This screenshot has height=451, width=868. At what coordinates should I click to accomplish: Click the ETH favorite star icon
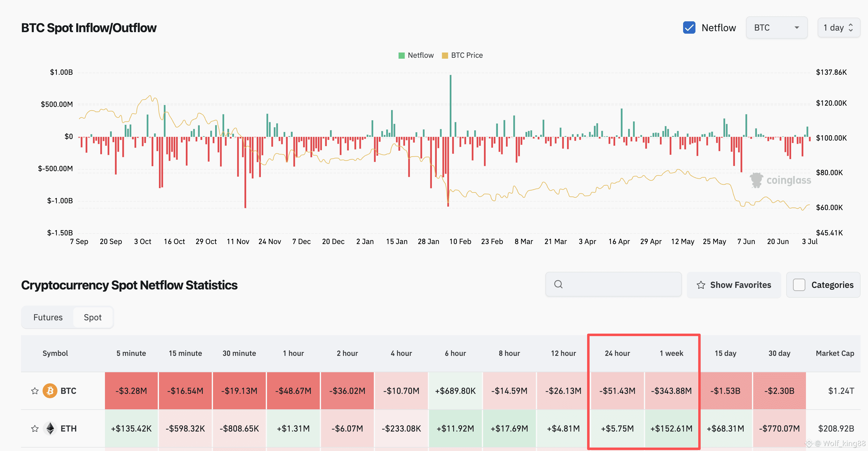point(35,429)
